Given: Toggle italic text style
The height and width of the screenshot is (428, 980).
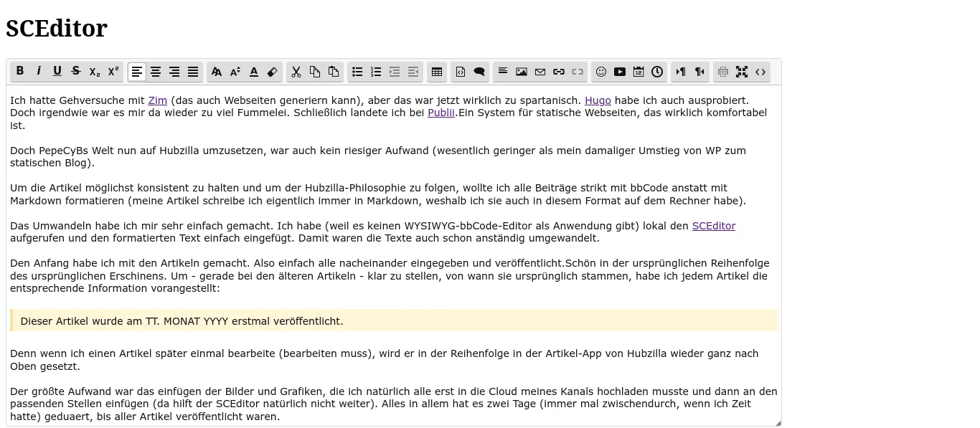Looking at the screenshot, I should pos(39,72).
